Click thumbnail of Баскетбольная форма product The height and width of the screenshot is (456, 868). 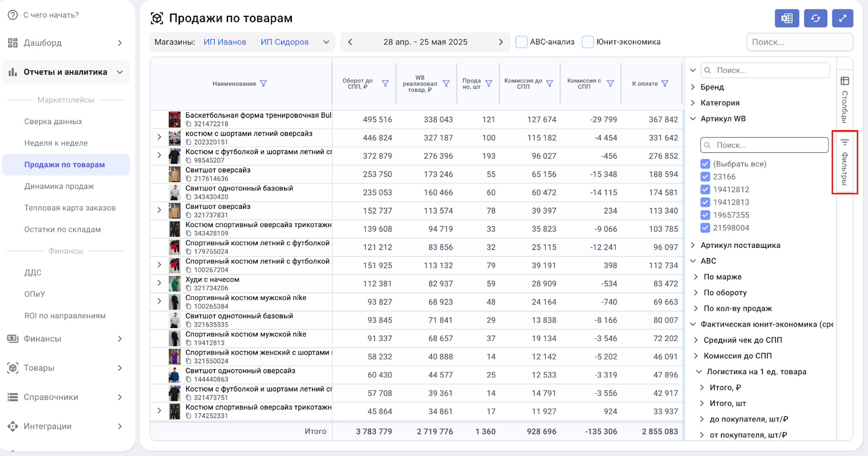coord(175,120)
